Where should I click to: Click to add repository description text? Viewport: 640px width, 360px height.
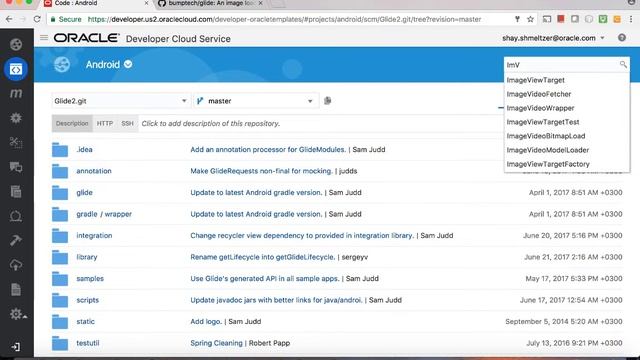pyautogui.click(x=211, y=123)
